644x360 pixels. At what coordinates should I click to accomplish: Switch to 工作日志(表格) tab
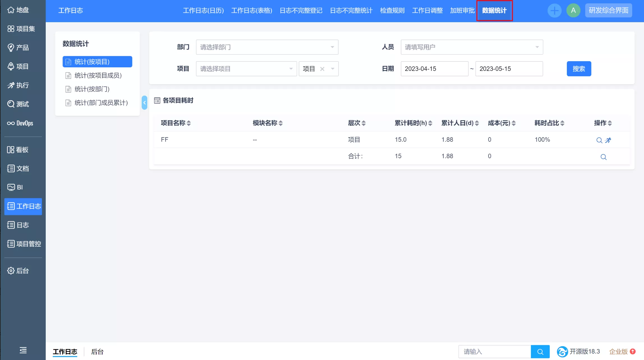coord(252,11)
